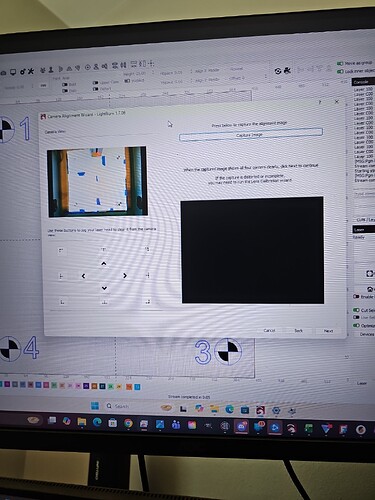
Task: Click the Devices button in Laser panel
Action: coord(367,334)
